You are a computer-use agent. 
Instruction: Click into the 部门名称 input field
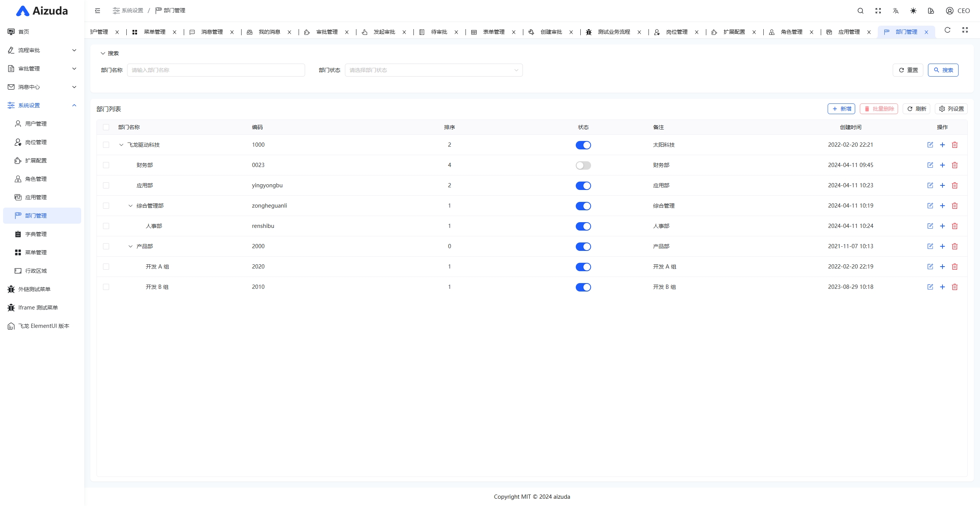[x=216, y=70]
